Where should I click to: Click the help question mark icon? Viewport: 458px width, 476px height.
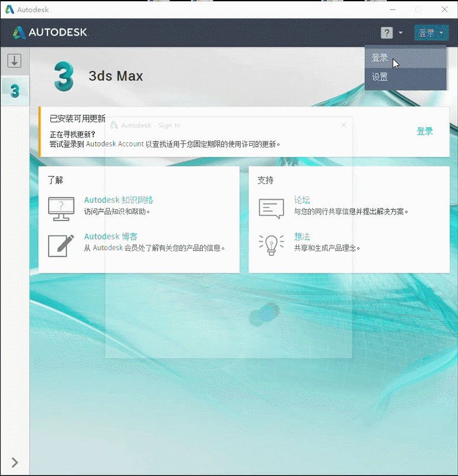coord(387,33)
